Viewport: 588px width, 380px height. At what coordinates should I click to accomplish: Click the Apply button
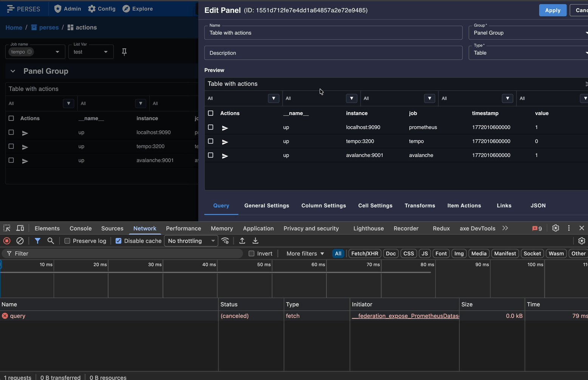coord(552,10)
